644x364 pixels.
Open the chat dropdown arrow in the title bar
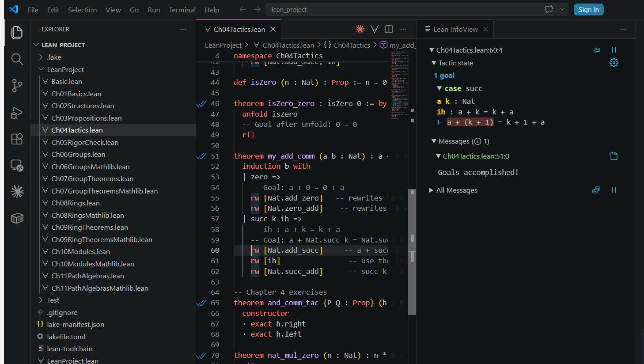pyautogui.click(x=562, y=9)
